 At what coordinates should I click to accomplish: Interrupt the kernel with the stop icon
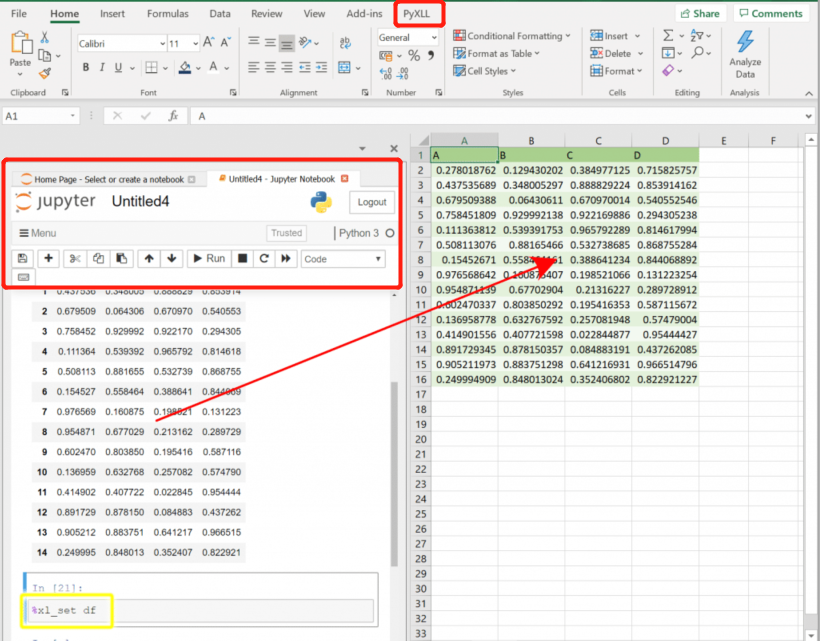(241, 258)
